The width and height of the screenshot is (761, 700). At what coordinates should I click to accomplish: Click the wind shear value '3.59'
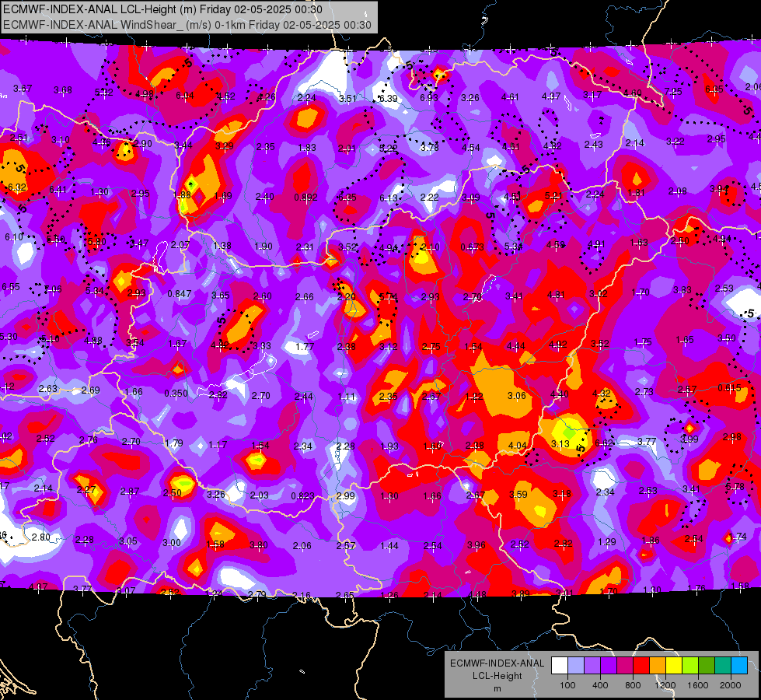tap(518, 494)
